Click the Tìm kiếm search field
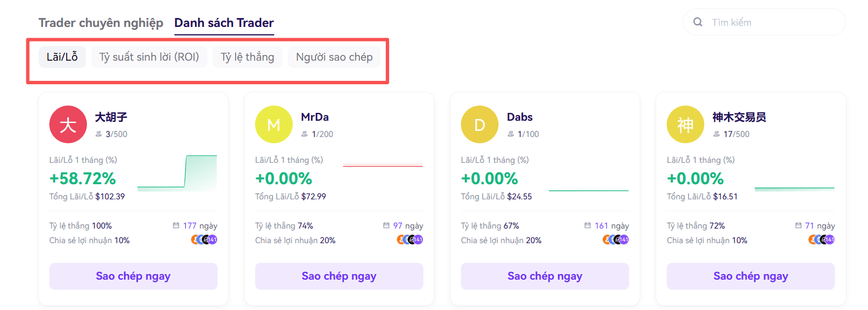This screenshot has width=868, height=310. [x=764, y=22]
